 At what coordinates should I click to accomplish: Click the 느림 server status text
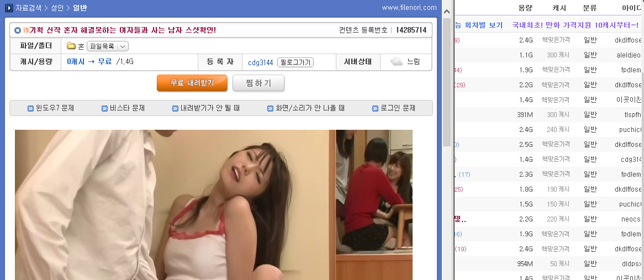click(x=414, y=62)
